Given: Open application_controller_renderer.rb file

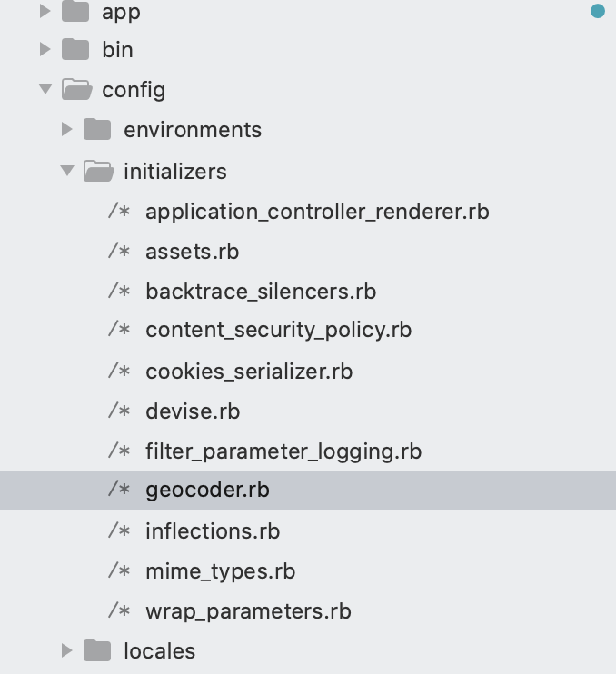Looking at the screenshot, I should click(317, 212).
